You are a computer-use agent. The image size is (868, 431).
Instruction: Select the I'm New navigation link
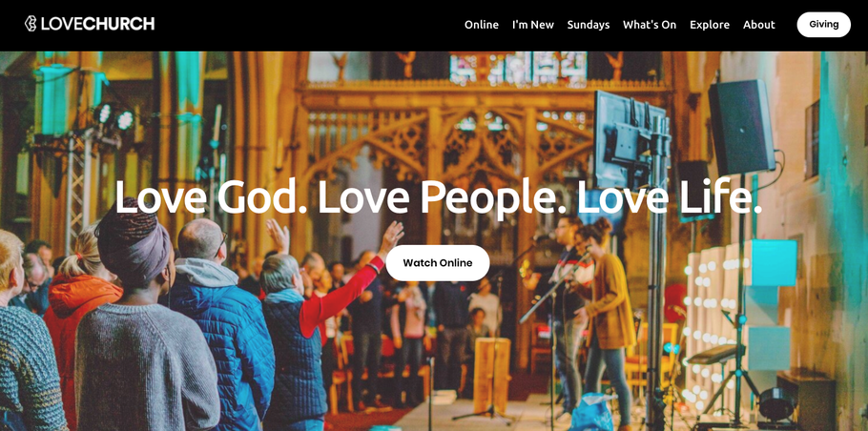[x=532, y=25]
